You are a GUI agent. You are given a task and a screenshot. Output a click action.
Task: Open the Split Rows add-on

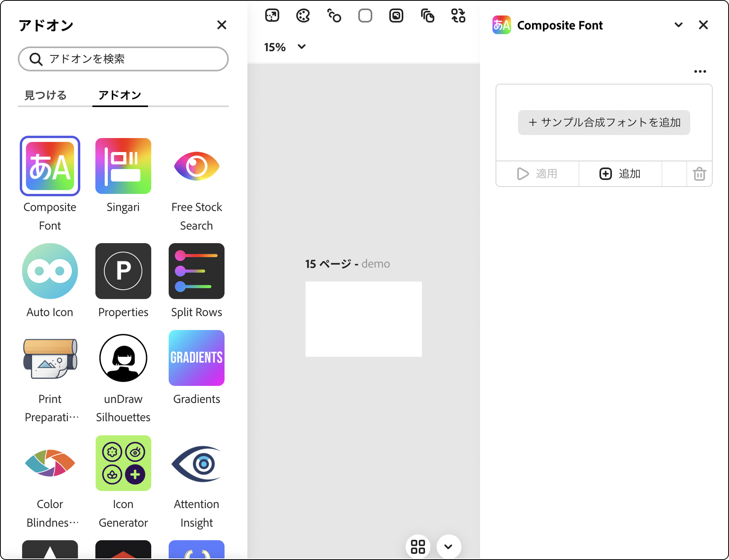point(196,271)
